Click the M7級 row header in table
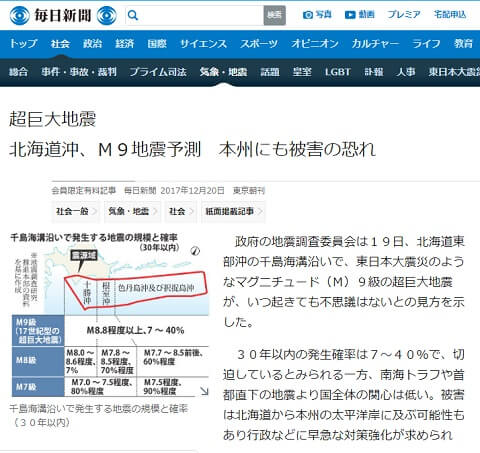The width and height of the screenshot is (480, 453). pyautogui.click(x=38, y=387)
